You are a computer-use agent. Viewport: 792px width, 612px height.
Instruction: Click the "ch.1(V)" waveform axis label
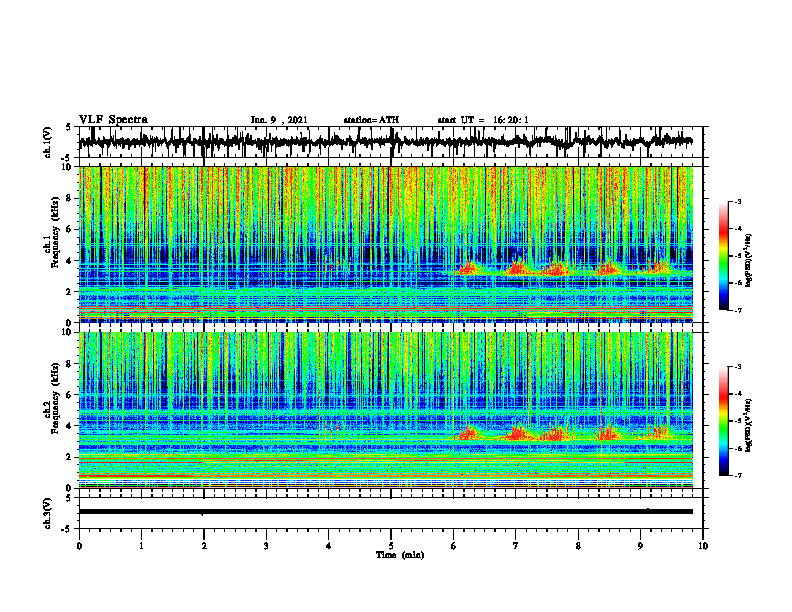coord(48,142)
